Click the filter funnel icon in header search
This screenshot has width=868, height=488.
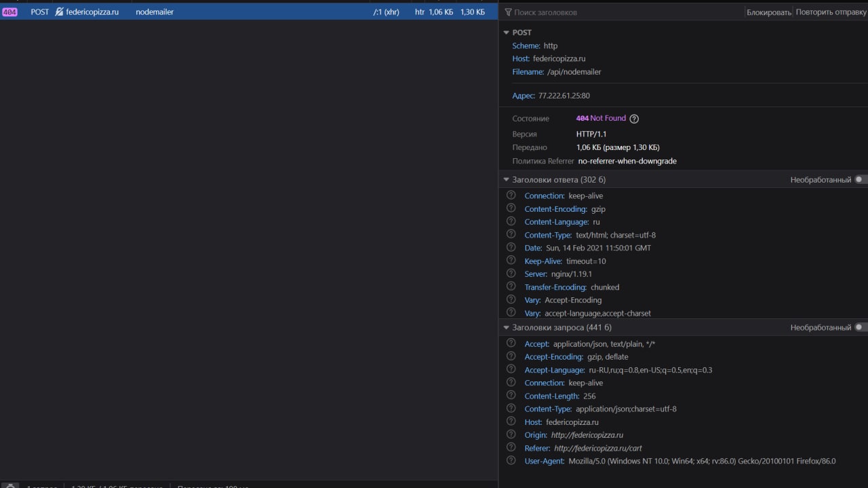[x=509, y=12]
